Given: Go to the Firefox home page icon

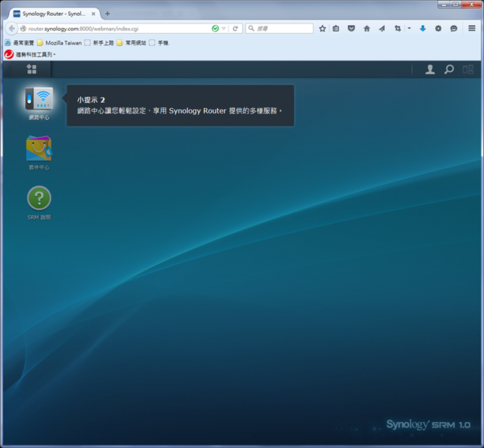Looking at the screenshot, I should 367,29.
